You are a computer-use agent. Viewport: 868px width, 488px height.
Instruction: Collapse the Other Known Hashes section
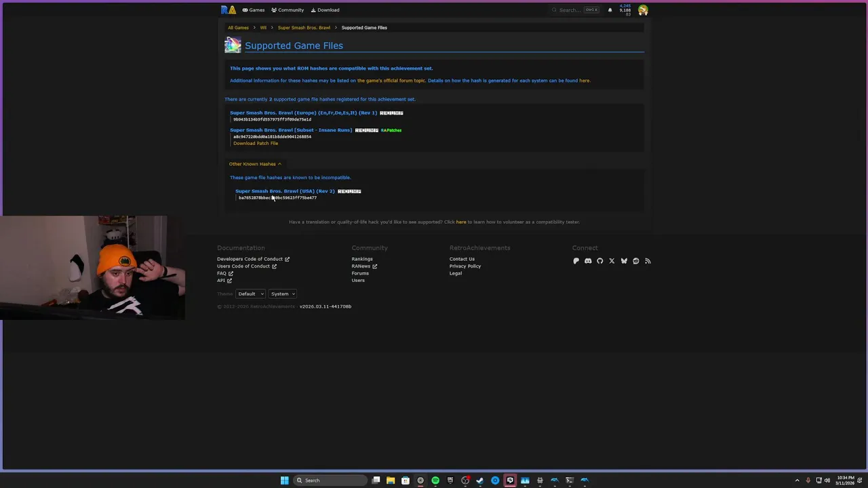coord(255,164)
